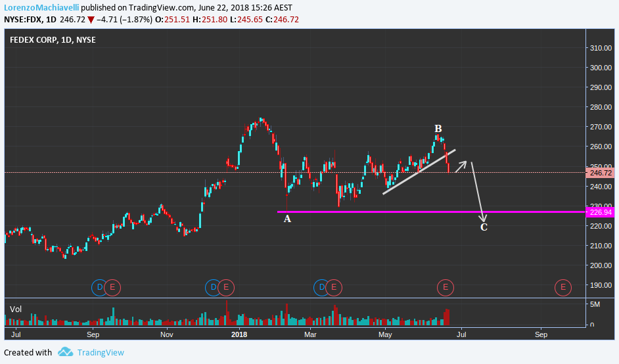Click the high value H:251.80
Viewport: 619px width, 364px height.
[210, 19]
